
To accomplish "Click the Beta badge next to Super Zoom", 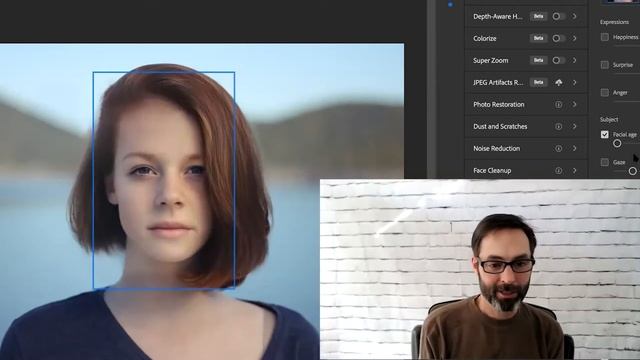I will (x=538, y=60).
